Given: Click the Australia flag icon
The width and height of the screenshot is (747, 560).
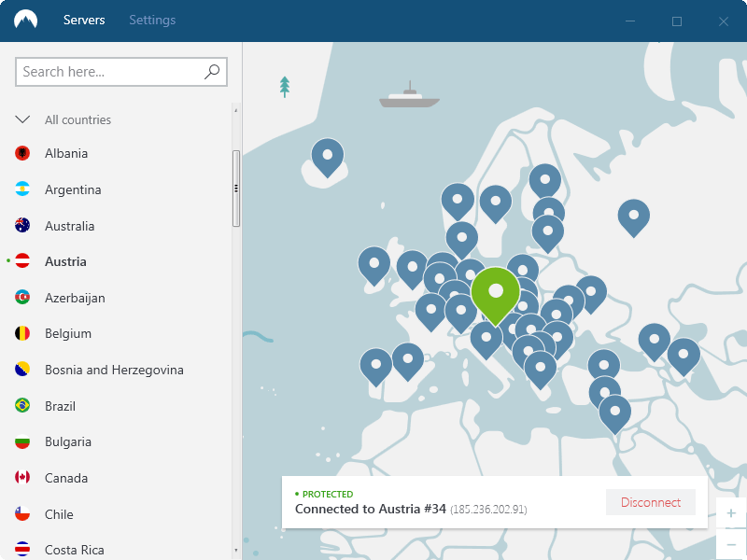Looking at the screenshot, I should point(22,226).
